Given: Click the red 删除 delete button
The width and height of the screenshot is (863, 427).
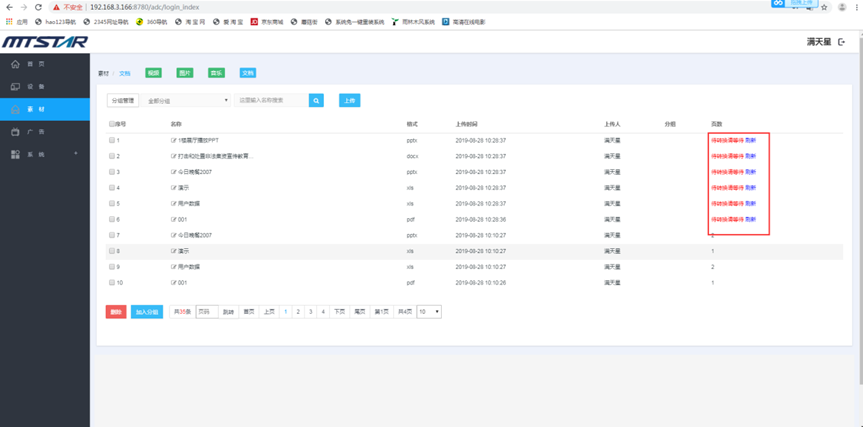Looking at the screenshot, I should pyautogui.click(x=116, y=312).
